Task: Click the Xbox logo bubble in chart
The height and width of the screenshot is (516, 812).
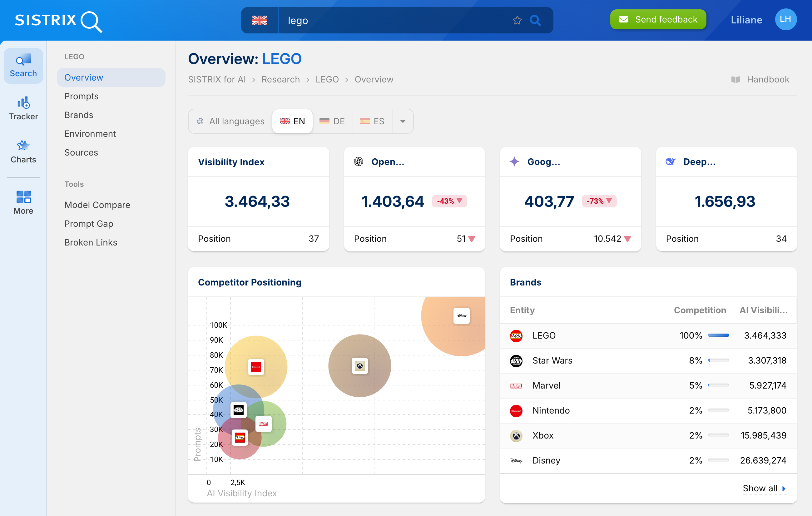Action: point(359,366)
